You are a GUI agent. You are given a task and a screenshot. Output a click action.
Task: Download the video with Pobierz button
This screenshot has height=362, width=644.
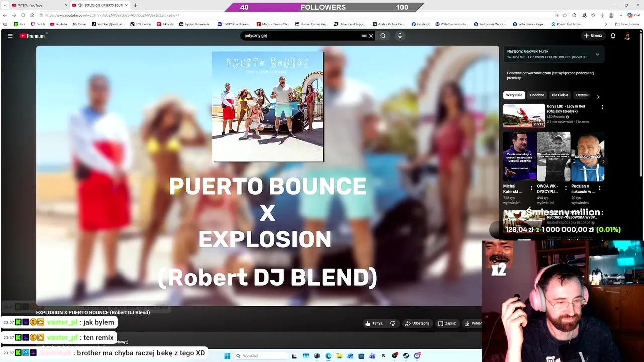click(x=473, y=323)
